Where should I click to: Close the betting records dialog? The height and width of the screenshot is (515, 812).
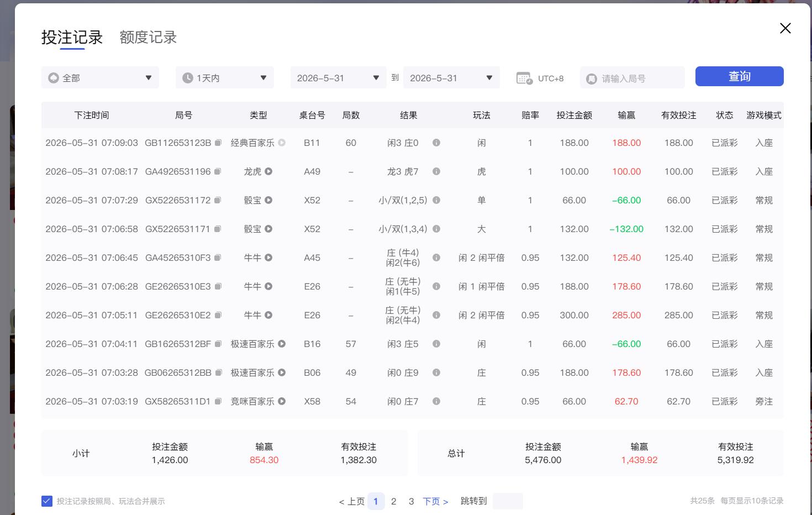[x=785, y=28]
